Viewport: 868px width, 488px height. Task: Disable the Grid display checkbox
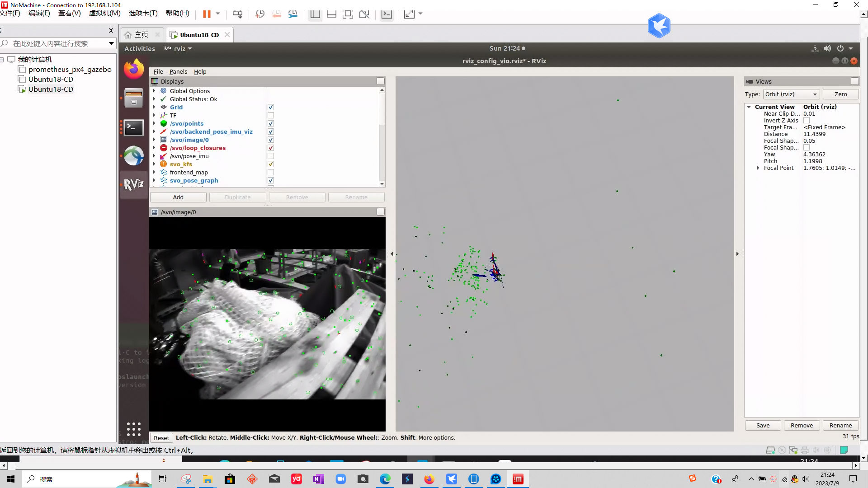[271, 107]
